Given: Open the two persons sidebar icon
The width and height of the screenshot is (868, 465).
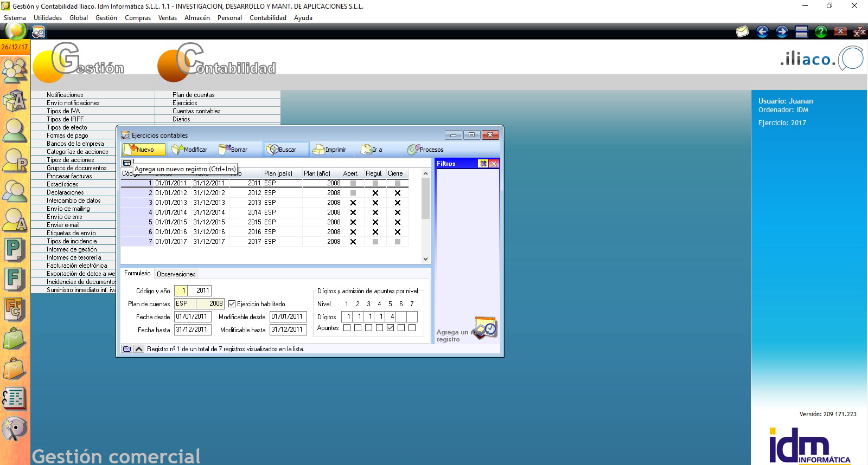Looking at the screenshot, I should pyautogui.click(x=15, y=190).
